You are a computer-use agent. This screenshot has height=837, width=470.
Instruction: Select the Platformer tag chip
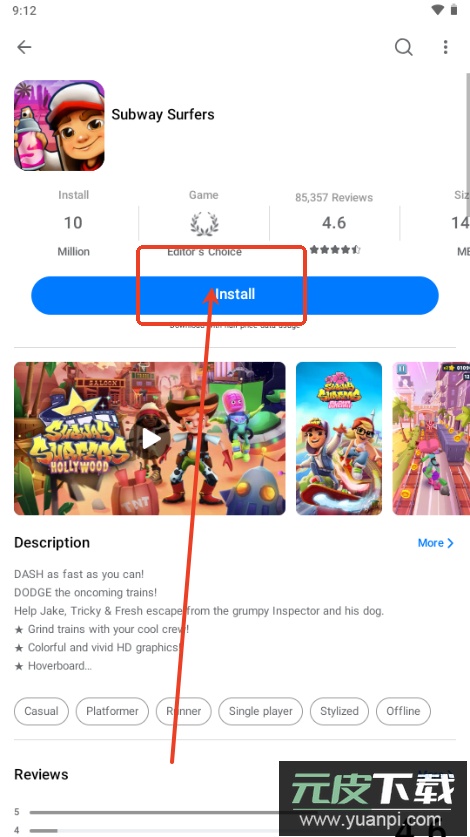pyautogui.click(x=112, y=711)
